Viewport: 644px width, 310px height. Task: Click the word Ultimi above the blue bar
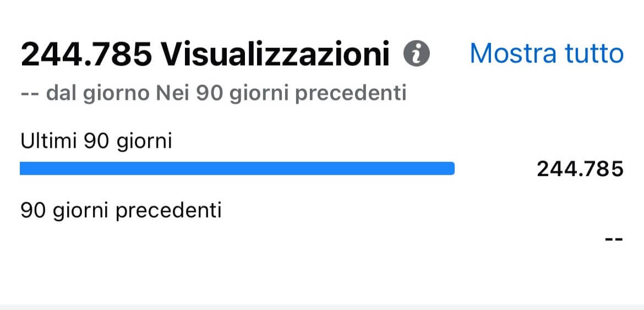[x=50, y=142]
